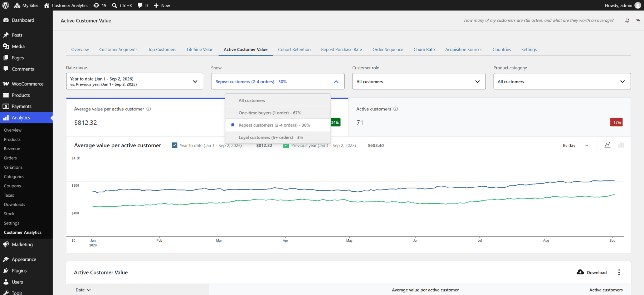Open sidebar Products menu with box icon

(26, 95)
